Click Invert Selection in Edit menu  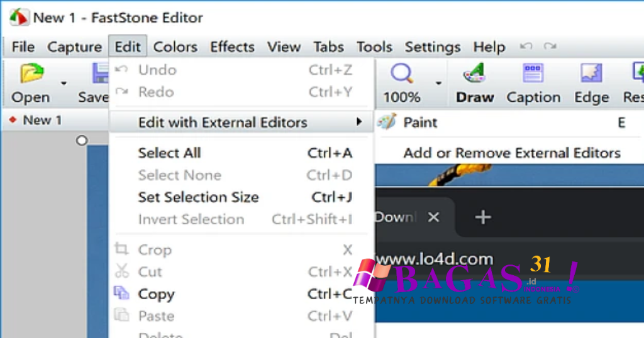point(241,219)
